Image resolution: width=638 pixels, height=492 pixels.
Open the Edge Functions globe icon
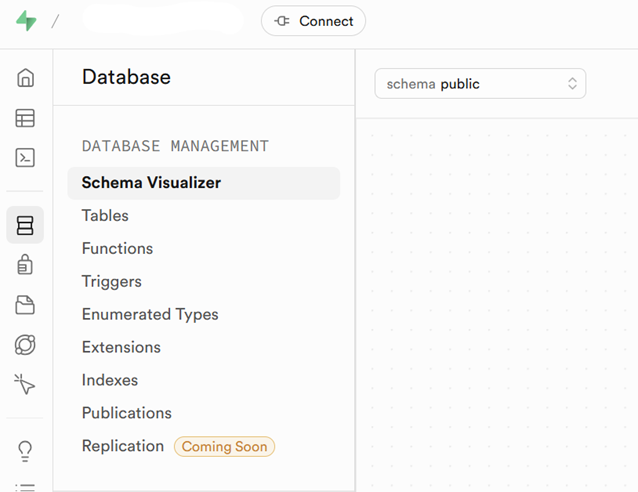(x=25, y=345)
